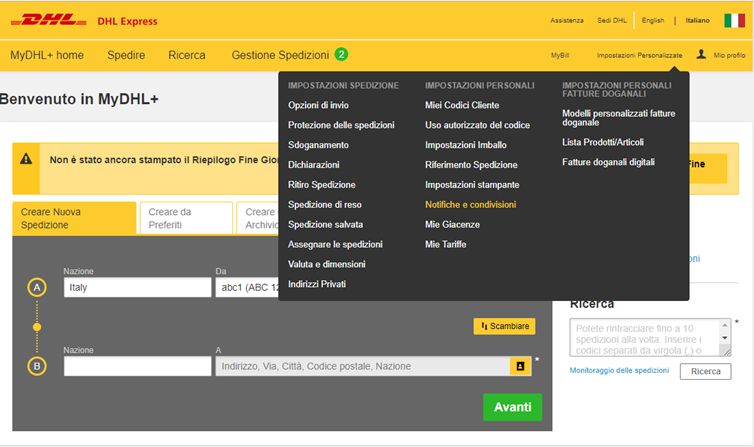The width and height of the screenshot is (754, 447).
Task: Open Impostazioni Imballo
Action: pos(465,145)
